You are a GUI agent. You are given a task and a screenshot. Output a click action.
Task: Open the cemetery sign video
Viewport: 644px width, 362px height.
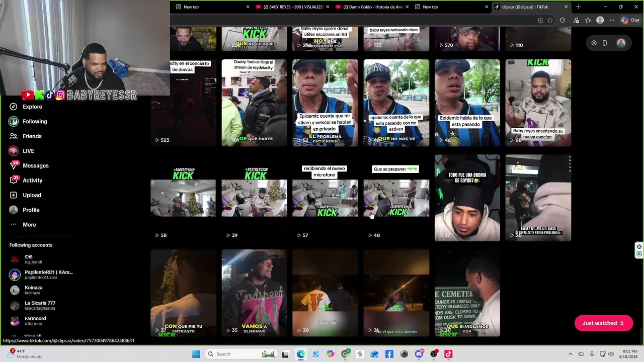coord(467,293)
